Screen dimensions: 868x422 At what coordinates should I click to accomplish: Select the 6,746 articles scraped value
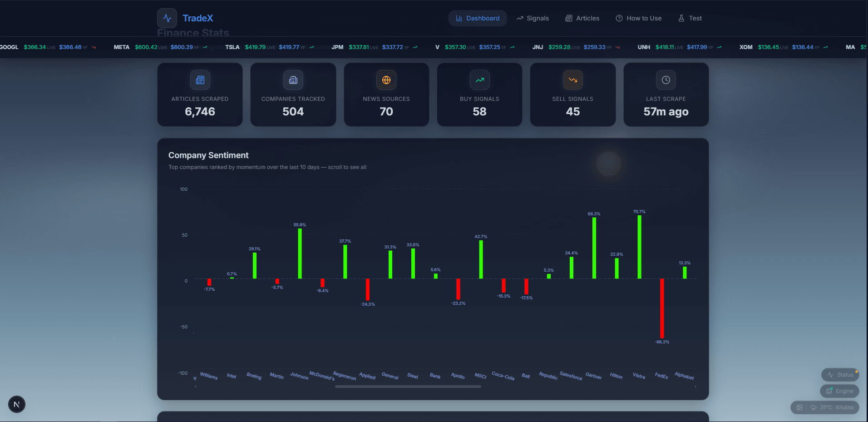200,112
